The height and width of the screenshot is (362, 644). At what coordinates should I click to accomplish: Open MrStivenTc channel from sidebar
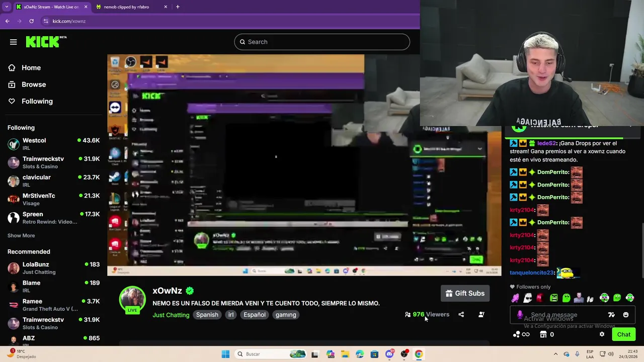[x=53, y=199]
